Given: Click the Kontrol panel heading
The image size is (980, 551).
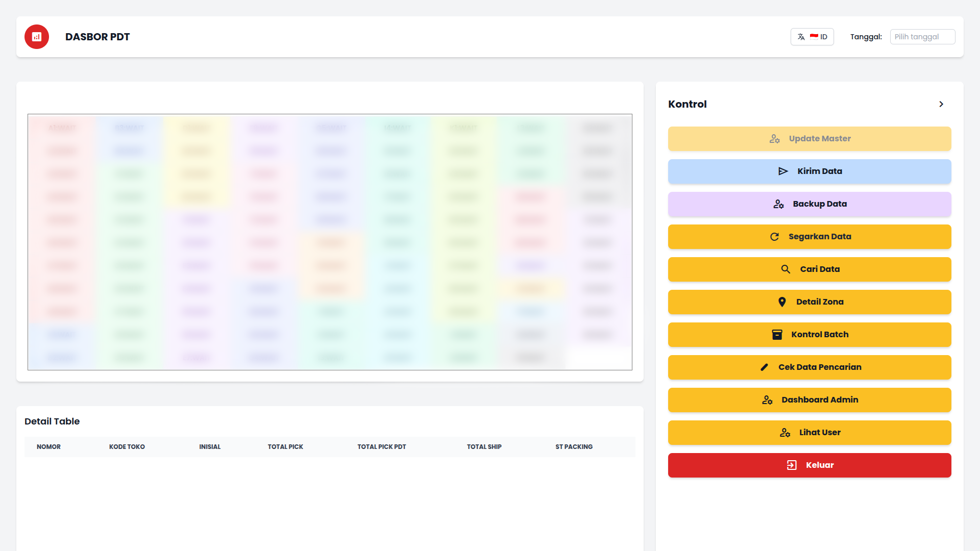Looking at the screenshot, I should point(688,104).
